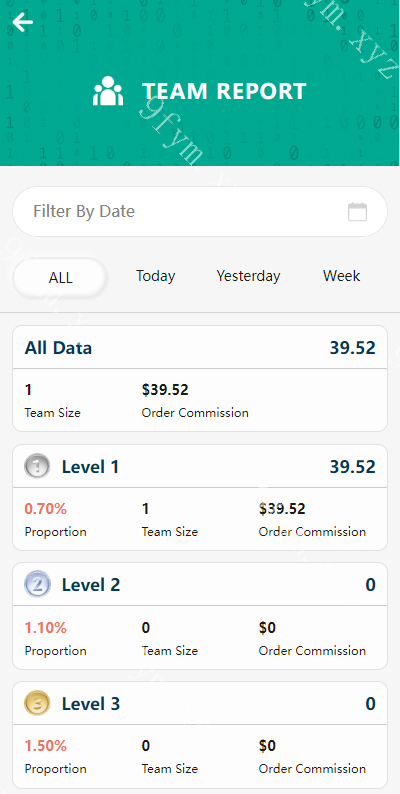Click the 1.10% proportion value
Image resolution: width=400 pixels, height=794 pixels.
pos(46,628)
